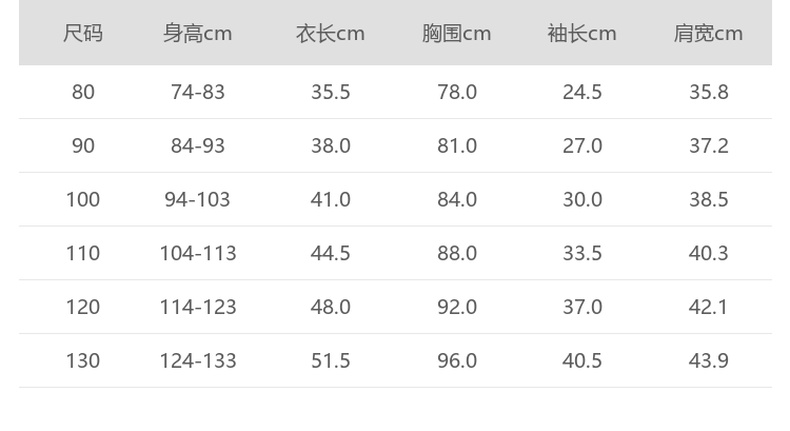Screen dimensions: 790x431
Task: Click the 124-133 height range cell
Action: [x=198, y=361]
